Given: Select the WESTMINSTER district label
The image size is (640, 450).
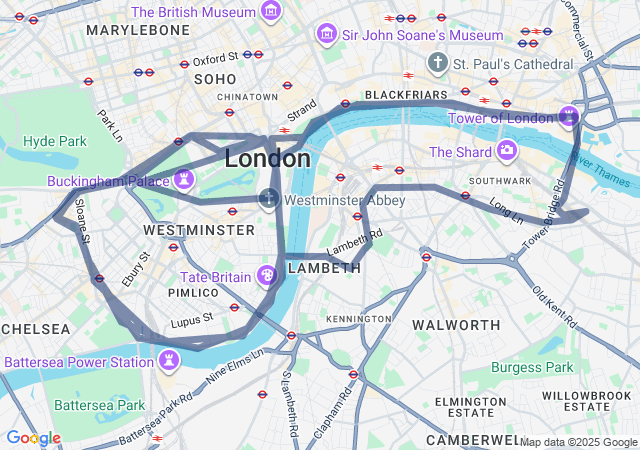Looking at the screenshot, I should click(199, 230).
